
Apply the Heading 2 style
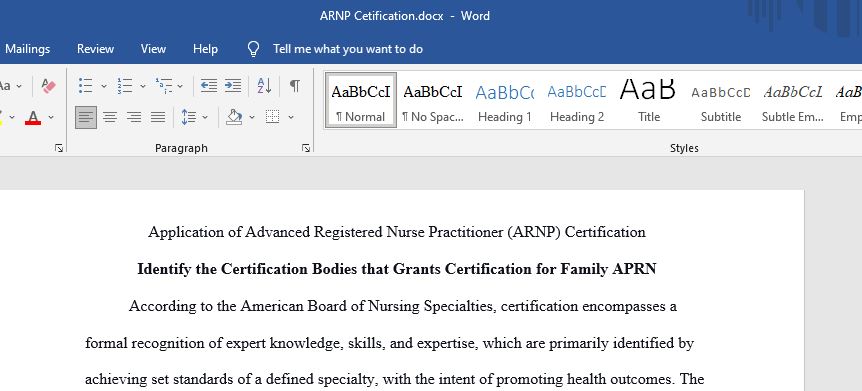[577, 101]
